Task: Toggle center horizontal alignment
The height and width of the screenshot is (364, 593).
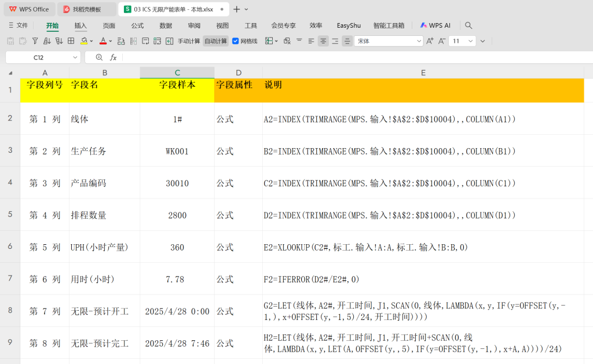Action: (x=323, y=41)
